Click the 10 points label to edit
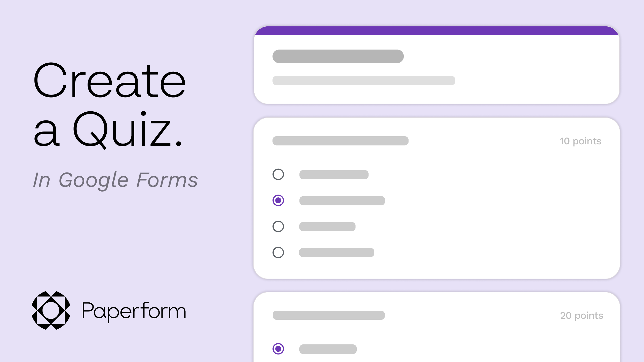 (581, 141)
